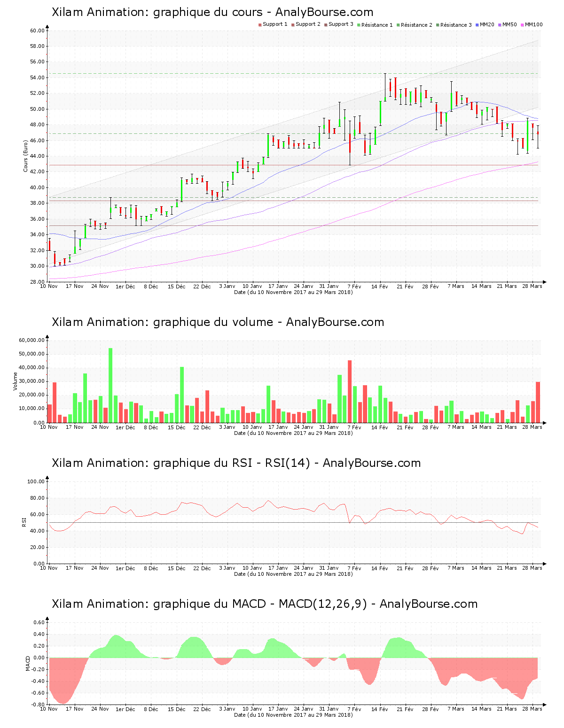Select the Support 3 legend label

point(341,24)
